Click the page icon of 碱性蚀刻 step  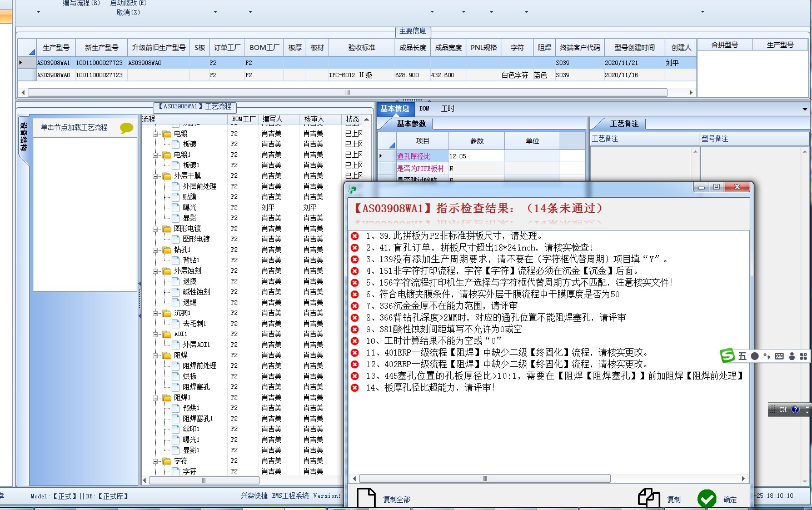tap(176, 292)
